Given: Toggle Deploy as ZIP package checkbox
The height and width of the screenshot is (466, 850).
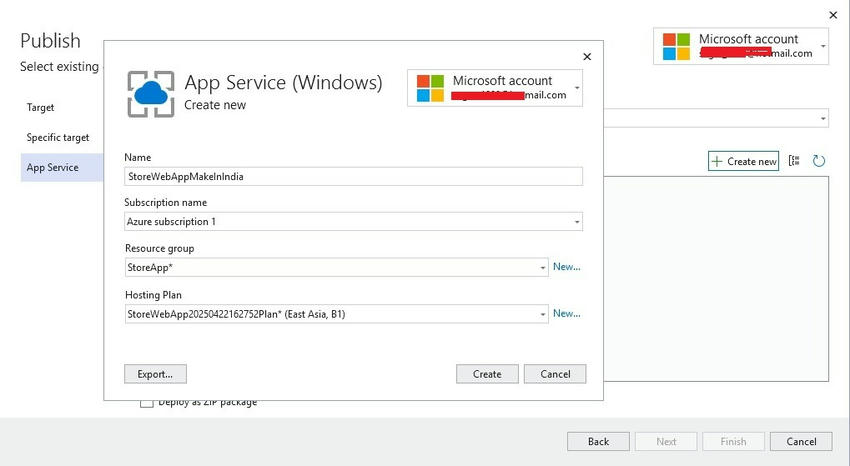Looking at the screenshot, I should click(146, 404).
